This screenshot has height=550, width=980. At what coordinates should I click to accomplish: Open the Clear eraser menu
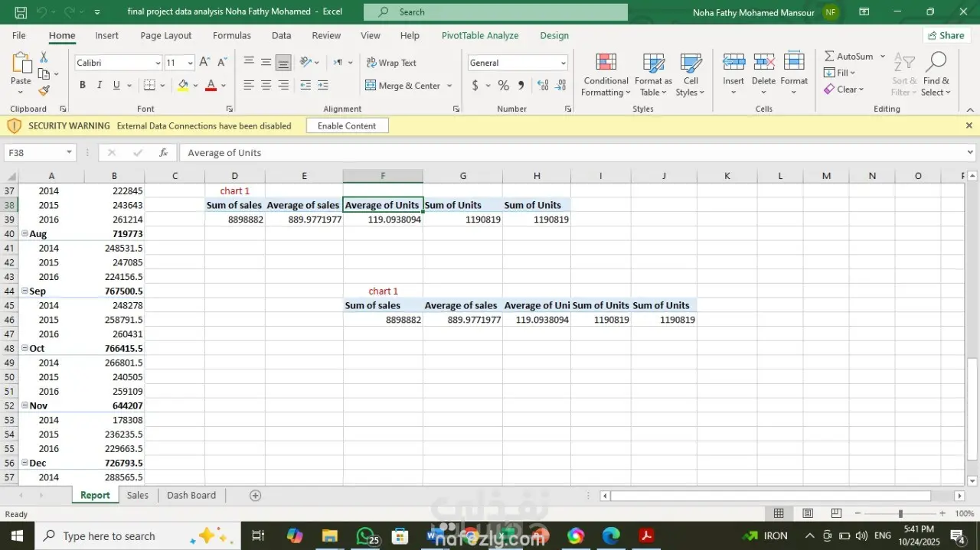point(844,89)
